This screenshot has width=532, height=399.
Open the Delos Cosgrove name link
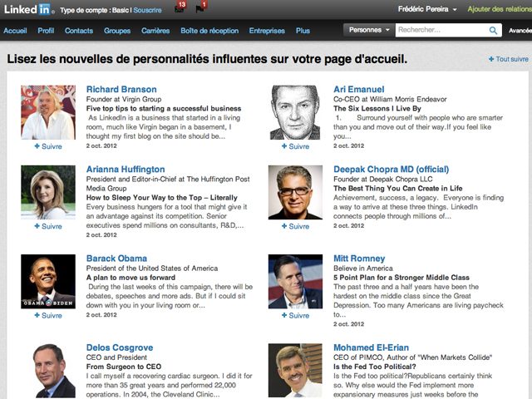tap(120, 347)
